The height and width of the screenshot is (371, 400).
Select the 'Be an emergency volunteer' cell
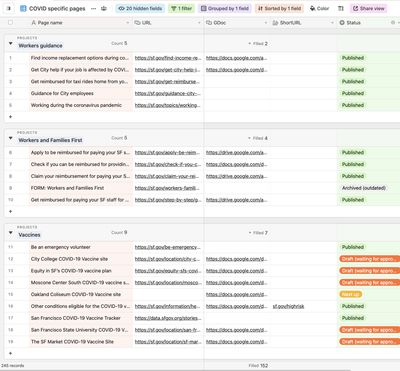[80, 247]
